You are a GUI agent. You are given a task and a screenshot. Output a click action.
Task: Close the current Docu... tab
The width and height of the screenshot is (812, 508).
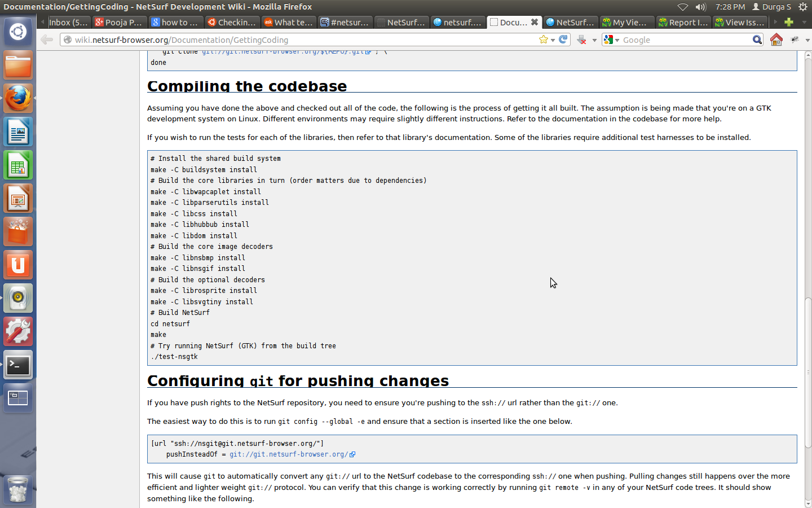pyautogui.click(x=535, y=22)
